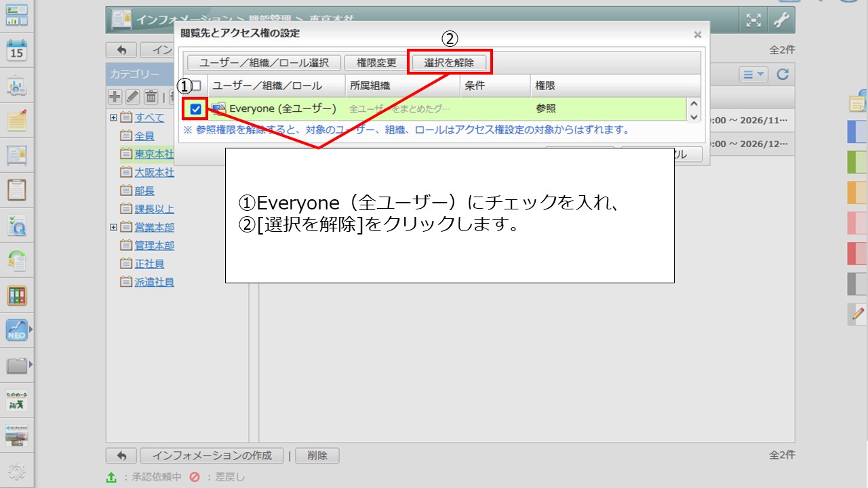Expand the folder icon side arrow

coord(31,366)
